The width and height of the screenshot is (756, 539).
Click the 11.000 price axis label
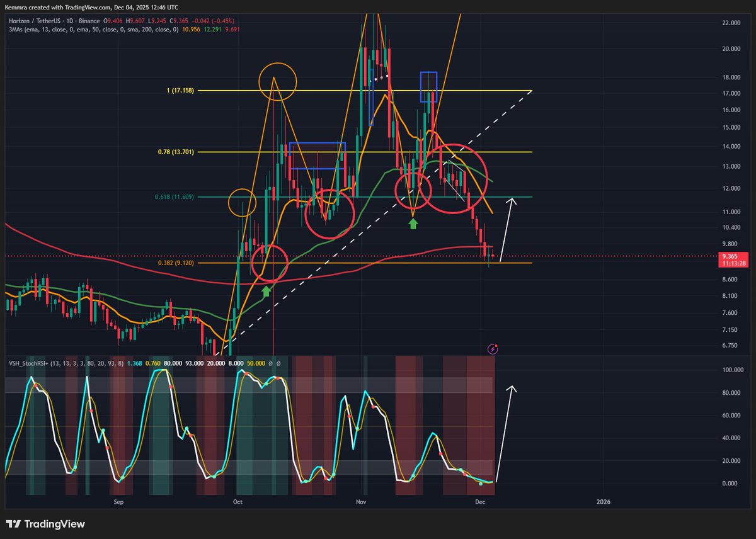pyautogui.click(x=732, y=212)
